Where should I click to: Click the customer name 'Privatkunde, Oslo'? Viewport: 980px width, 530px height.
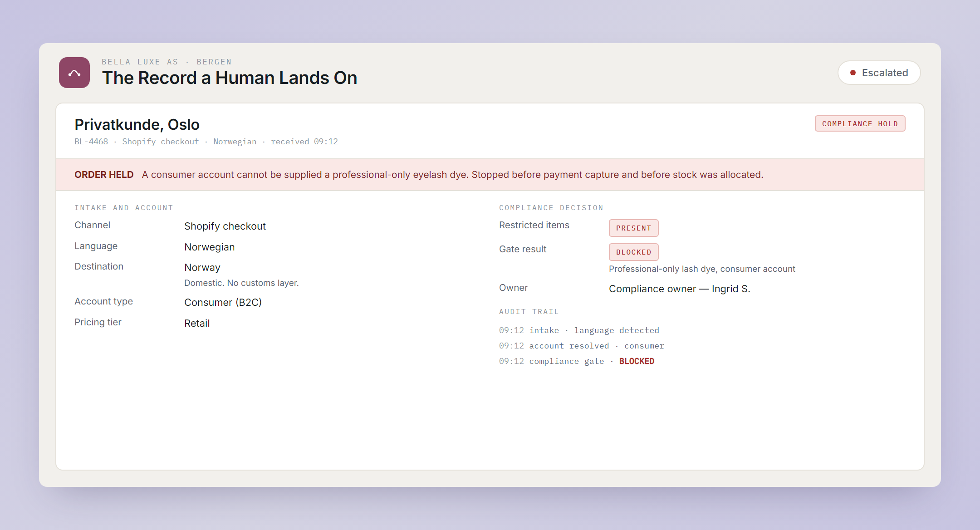coord(137,124)
